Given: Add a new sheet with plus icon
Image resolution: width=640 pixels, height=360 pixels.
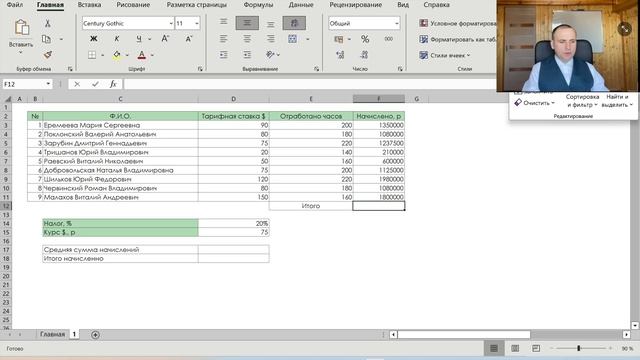Looking at the screenshot, I should coord(95,335).
